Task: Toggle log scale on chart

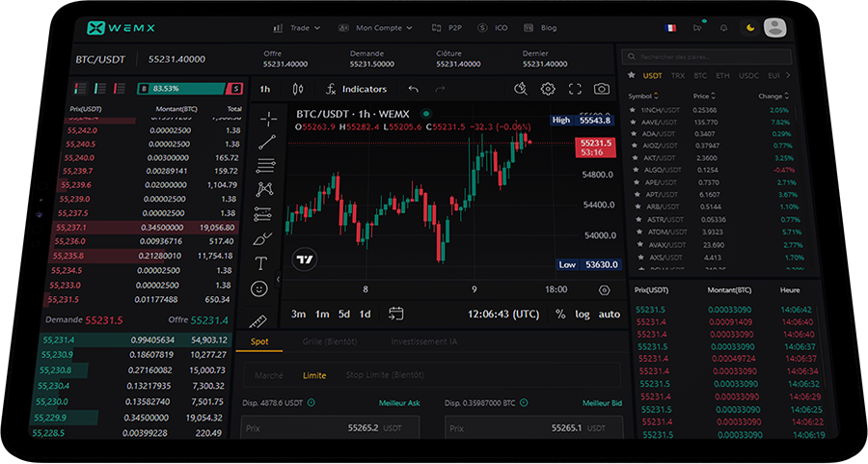Action: [x=582, y=314]
